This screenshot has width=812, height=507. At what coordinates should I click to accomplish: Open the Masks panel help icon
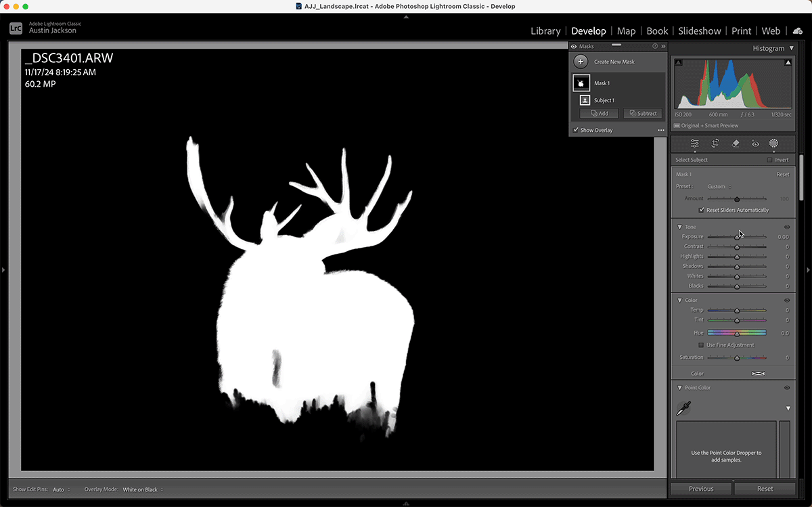(655, 46)
